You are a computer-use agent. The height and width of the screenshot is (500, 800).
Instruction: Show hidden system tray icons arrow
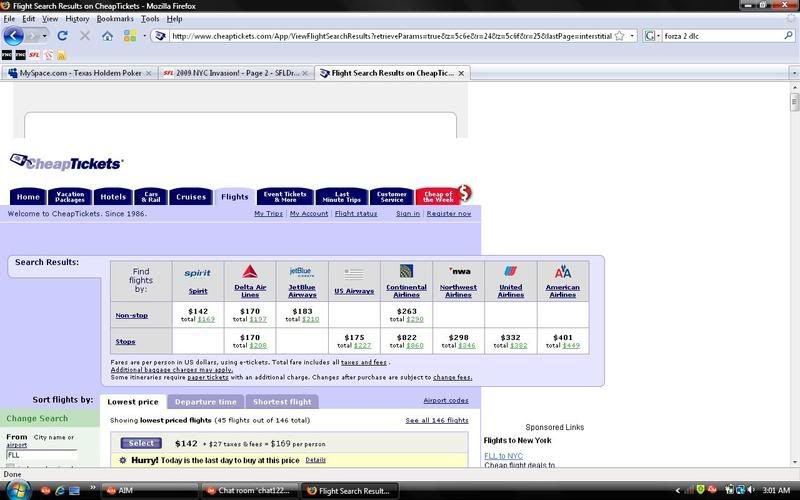pyautogui.click(x=678, y=491)
